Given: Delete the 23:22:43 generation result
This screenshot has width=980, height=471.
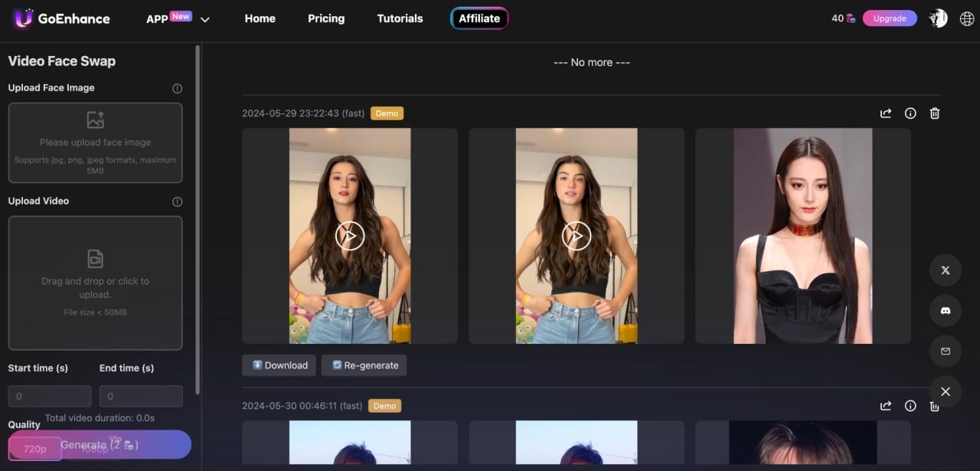Looking at the screenshot, I should [x=935, y=113].
